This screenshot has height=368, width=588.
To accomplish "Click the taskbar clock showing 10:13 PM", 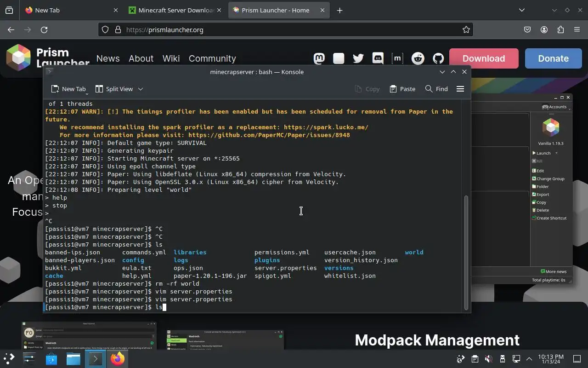I will [551, 359].
